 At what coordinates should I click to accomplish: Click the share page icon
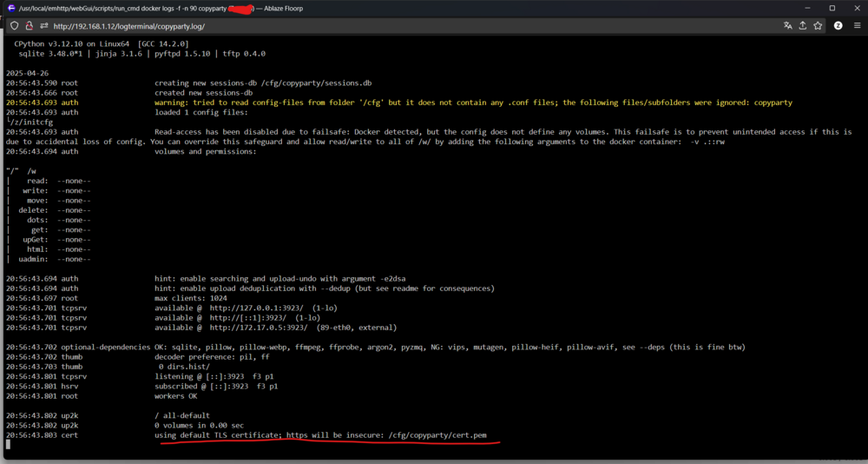[x=803, y=25]
